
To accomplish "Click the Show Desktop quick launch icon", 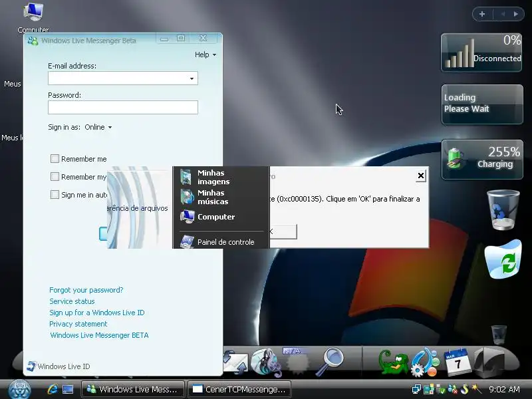I will point(68,389).
